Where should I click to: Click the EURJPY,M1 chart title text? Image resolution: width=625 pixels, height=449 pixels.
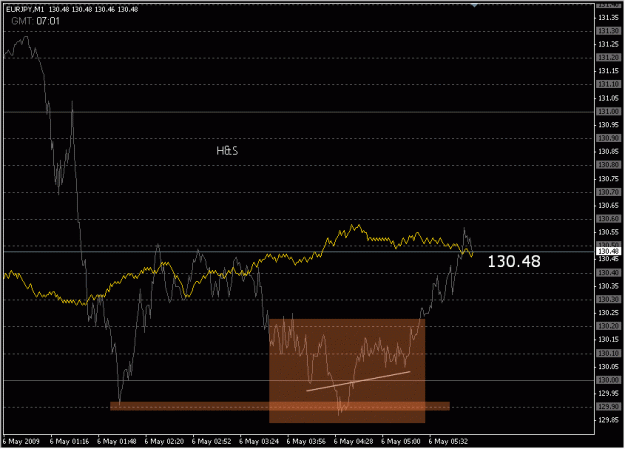click(25, 9)
